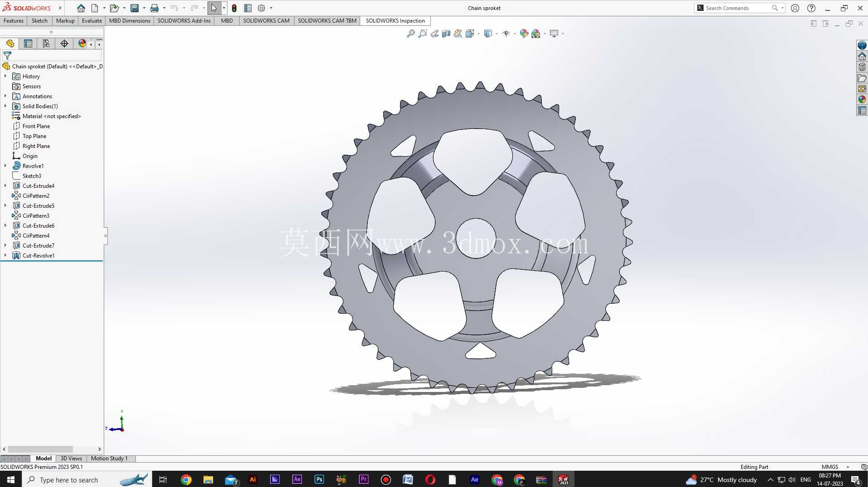Viewport: 868px width, 487px height.
Task: Expand the History folder in tree
Action: 5,76
